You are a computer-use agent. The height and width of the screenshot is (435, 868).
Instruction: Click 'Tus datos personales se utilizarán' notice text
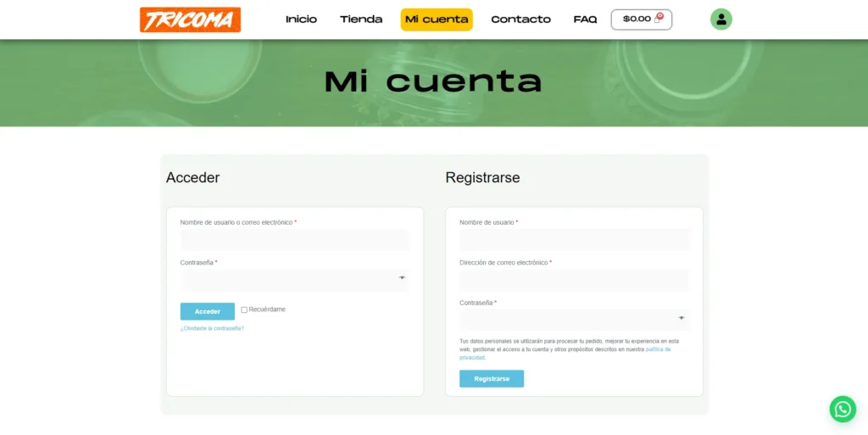569,349
